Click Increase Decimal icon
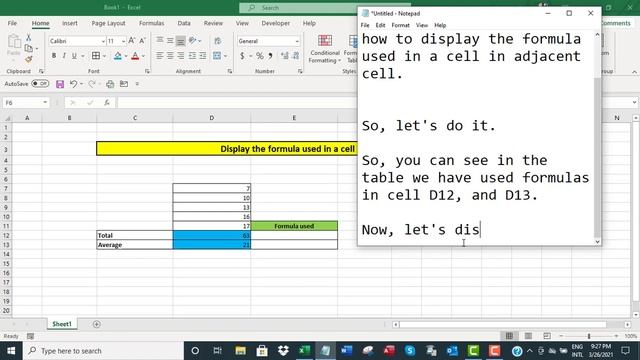Image resolution: width=640 pixels, height=360 pixels. pyautogui.click(x=285, y=56)
